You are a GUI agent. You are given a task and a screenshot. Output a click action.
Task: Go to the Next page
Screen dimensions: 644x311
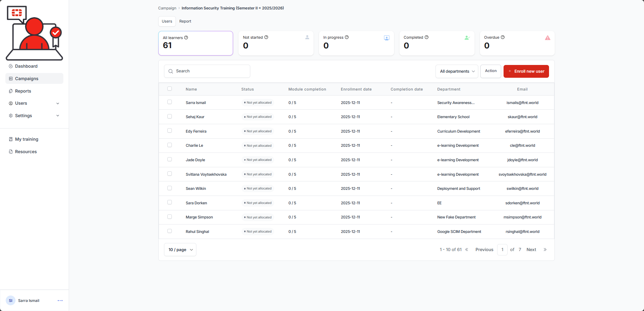coord(532,250)
